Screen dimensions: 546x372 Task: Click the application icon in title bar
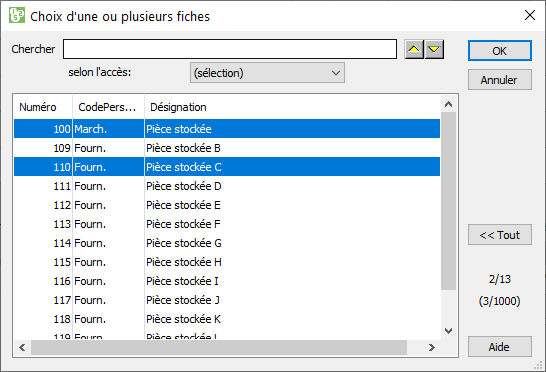(17, 16)
